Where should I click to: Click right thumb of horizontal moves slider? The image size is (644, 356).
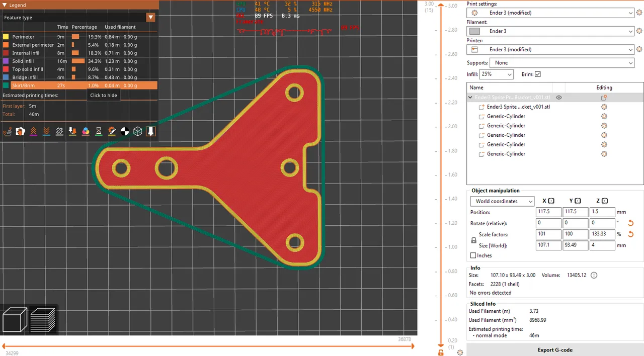(x=412, y=346)
